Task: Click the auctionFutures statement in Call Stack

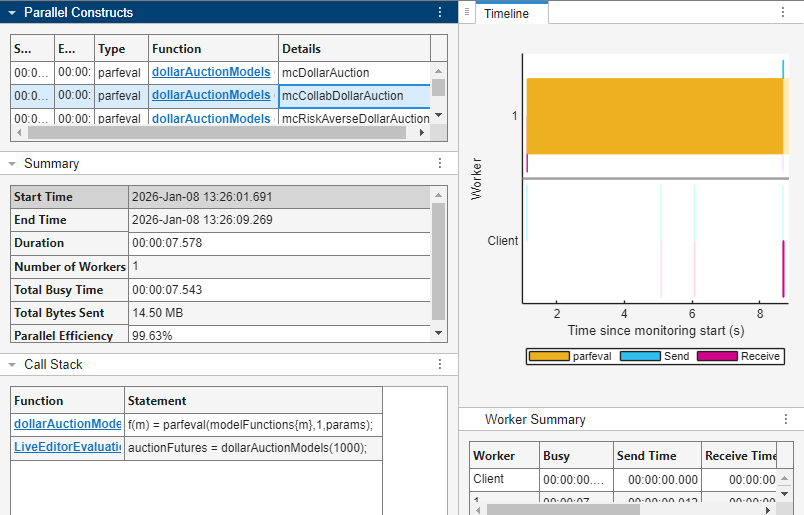Action: click(253, 448)
